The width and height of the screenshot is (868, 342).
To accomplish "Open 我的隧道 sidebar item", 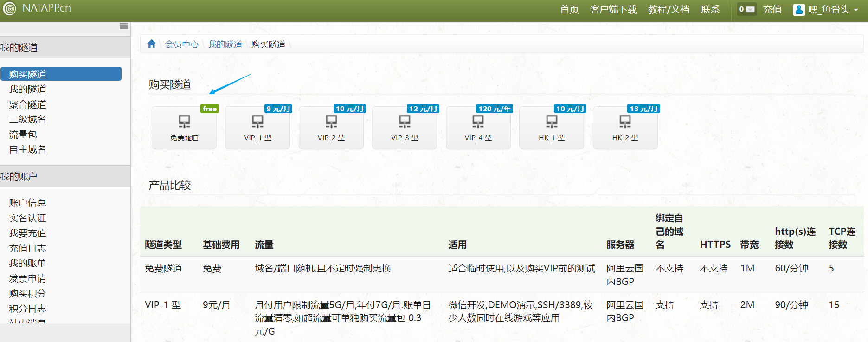I will click(27, 89).
